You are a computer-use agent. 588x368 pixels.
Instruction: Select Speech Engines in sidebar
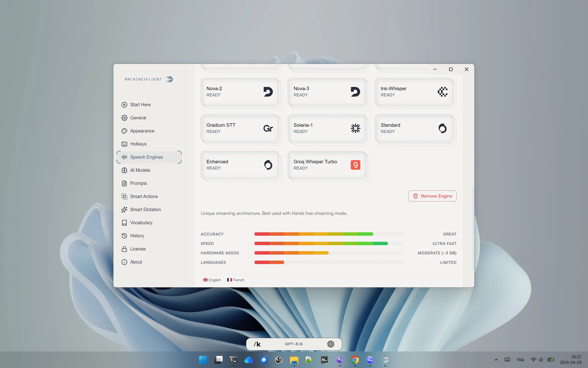coord(149,157)
